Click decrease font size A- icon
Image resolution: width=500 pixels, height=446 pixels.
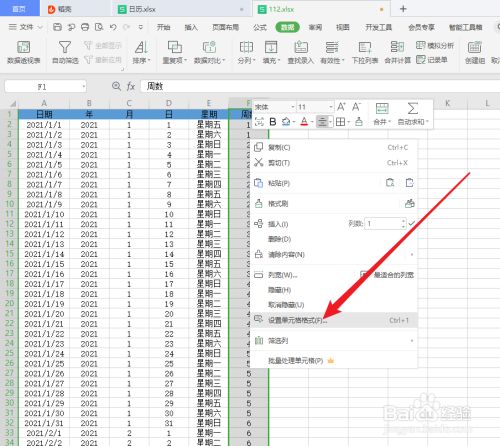click(356, 107)
